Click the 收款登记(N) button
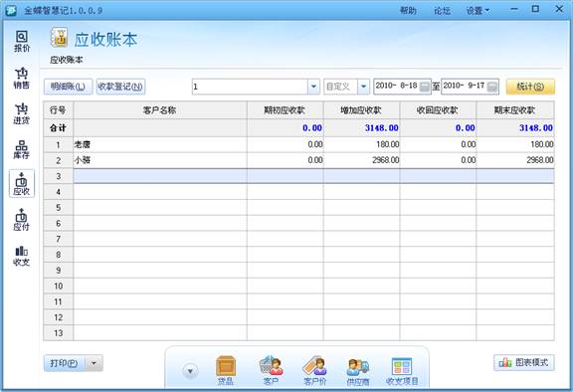 (x=120, y=87)
